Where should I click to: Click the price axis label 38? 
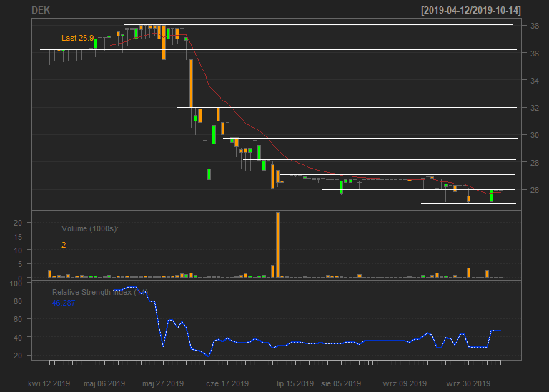coord(534,26)
